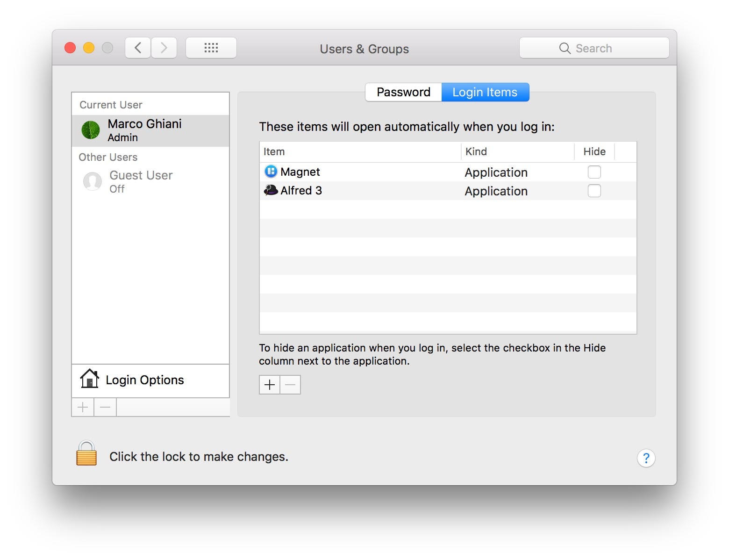Image resolution: width=729 pixels, height=560 pixels.
Task: Click the Current User heading
Action: coord(111,105)
